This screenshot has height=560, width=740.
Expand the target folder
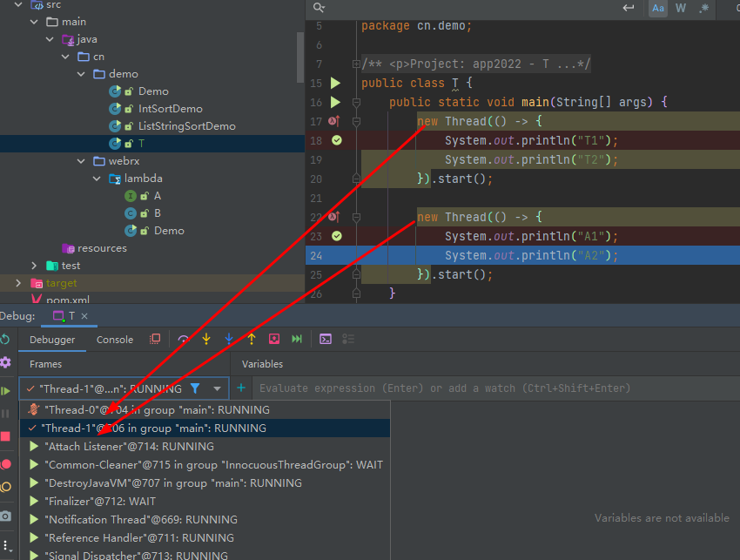pos(18,283)
